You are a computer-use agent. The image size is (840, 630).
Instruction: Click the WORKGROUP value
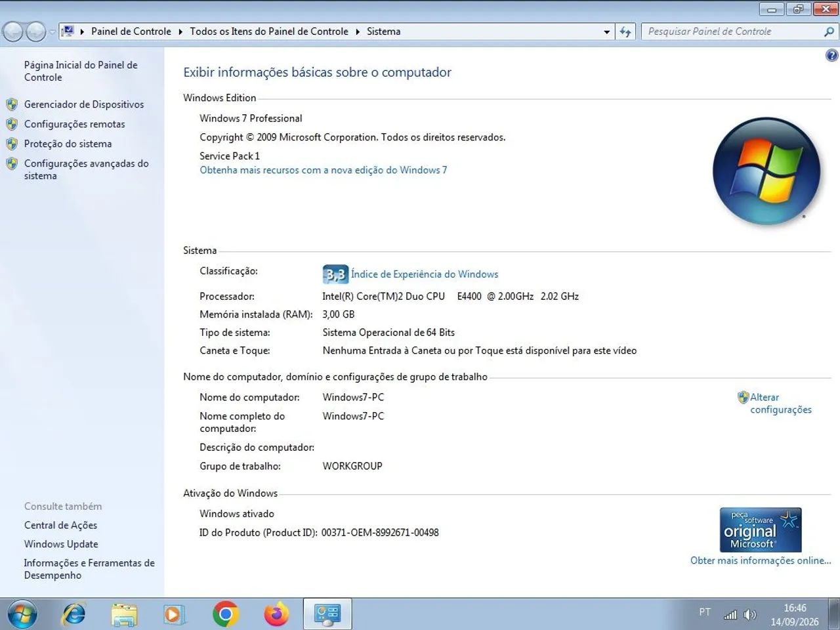[x=352, y=466]
